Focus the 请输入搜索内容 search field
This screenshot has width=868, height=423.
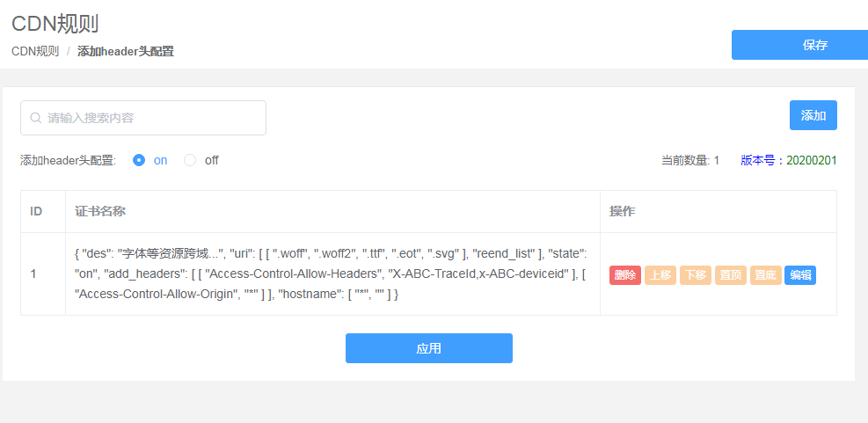pyautogui.click(x=143, y=118)
